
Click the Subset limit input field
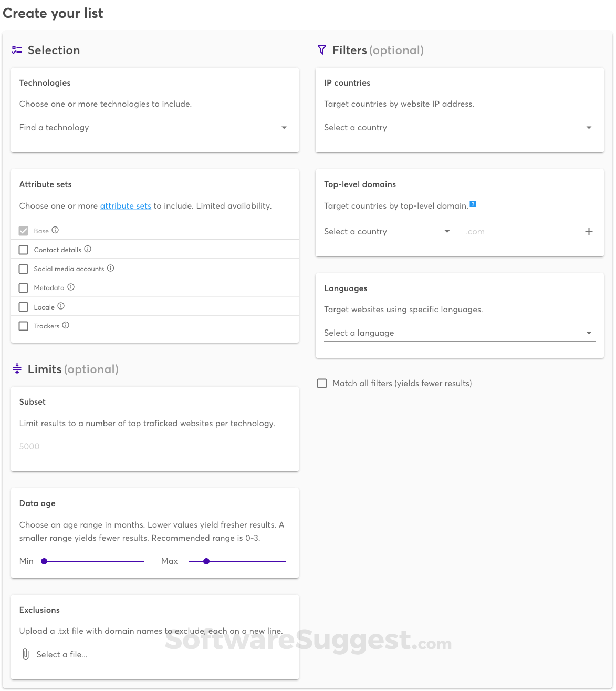click(155, 446)
